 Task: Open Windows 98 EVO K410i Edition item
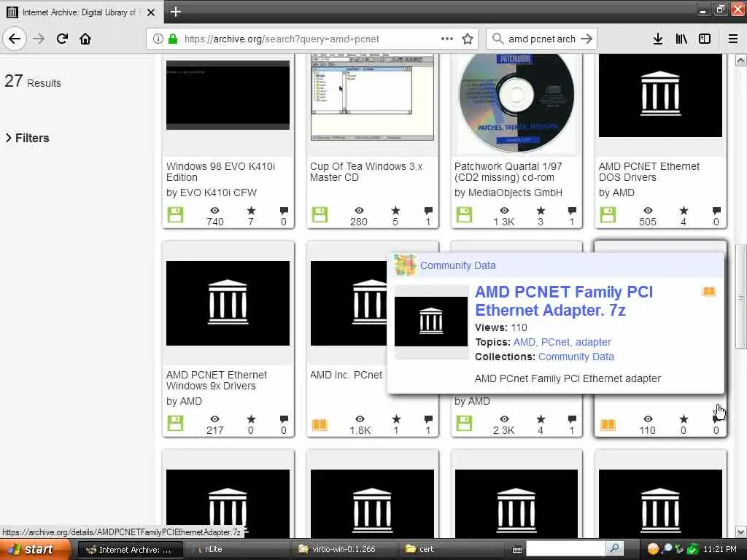pyautogui.click(x=220, y=171)
